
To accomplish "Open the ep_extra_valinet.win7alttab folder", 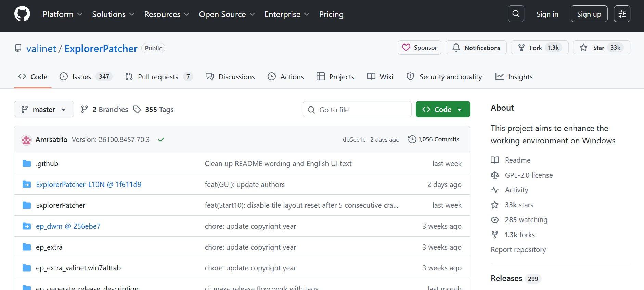I will pyautogui.click(x=78, y=268).
